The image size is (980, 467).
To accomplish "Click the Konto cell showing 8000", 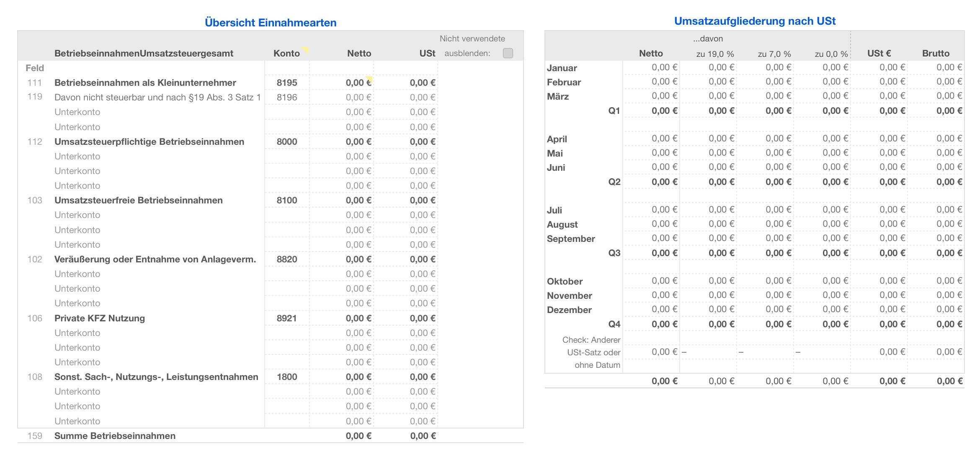I will pyautogui.click(x=287, y=141).
